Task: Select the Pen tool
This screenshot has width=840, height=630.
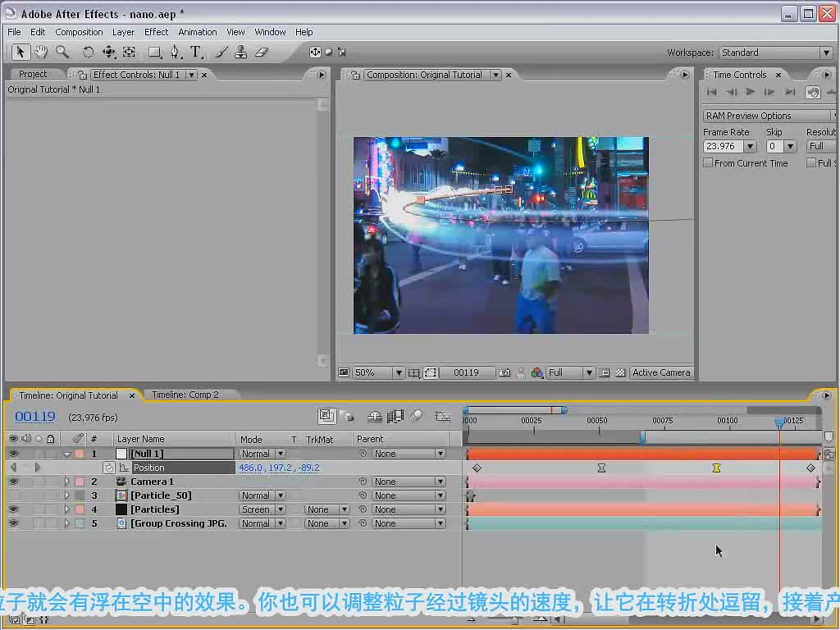Action: pos(176,52)
